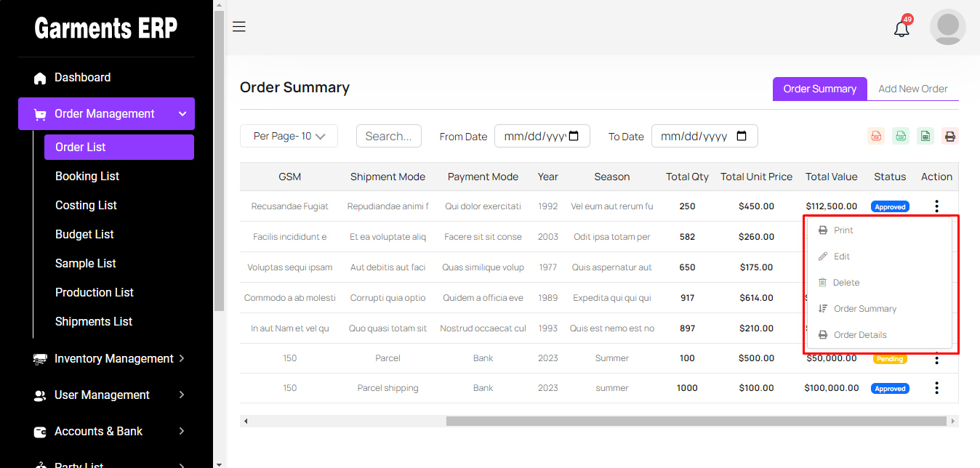Export the order list as PDF

[876, 136]
